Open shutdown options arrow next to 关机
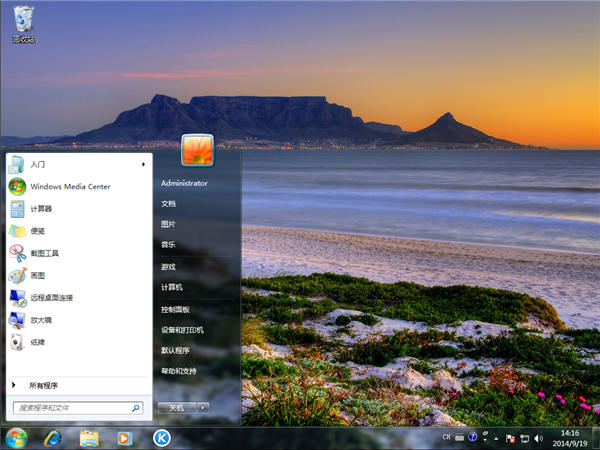The height and width of the screenshot is (450, 600). [203, 408]
